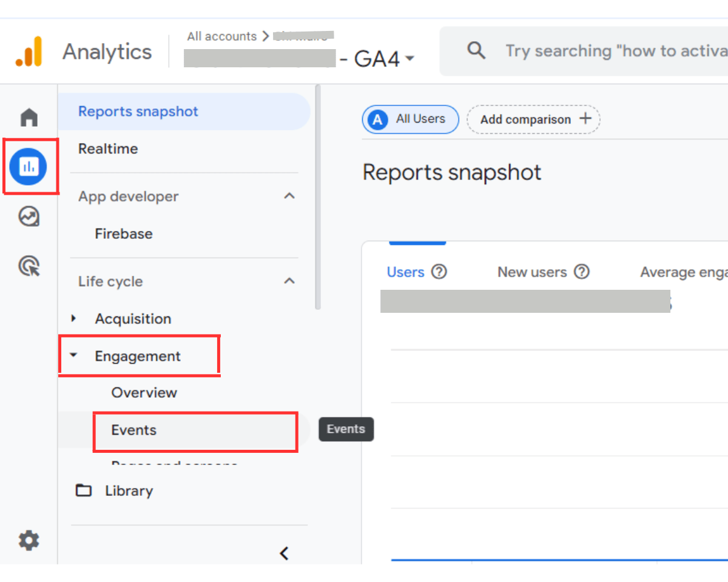The height and width of the screenshot is (582, 728).
Task: Collapse the App developer section
Action: [289, 196]
